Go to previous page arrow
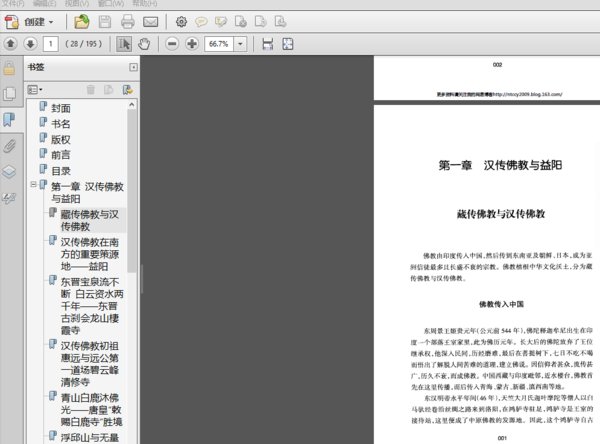600x444 pixels. (11, 44)
